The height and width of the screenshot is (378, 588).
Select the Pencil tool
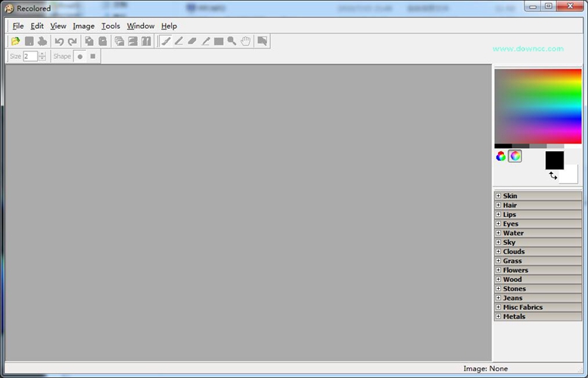(x=179, y=42)
